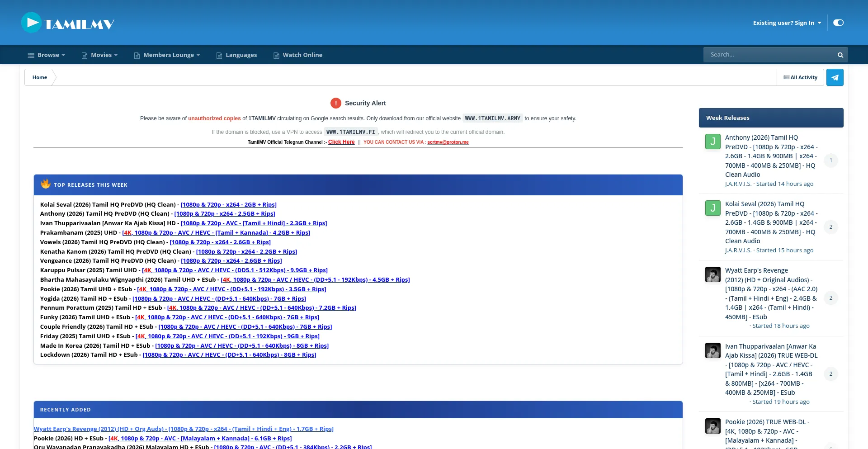Open Pookie HD Malayalam + Kannada 6.1GB link
Image resolution: width=868 pixels, height=449 pixels.
coord(200,439)
